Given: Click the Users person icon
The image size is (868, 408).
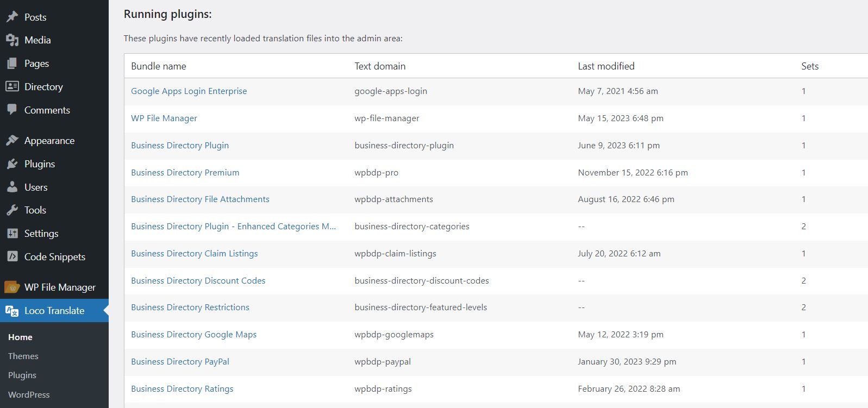Looking at the screenshot, I should tap(12, 187).
